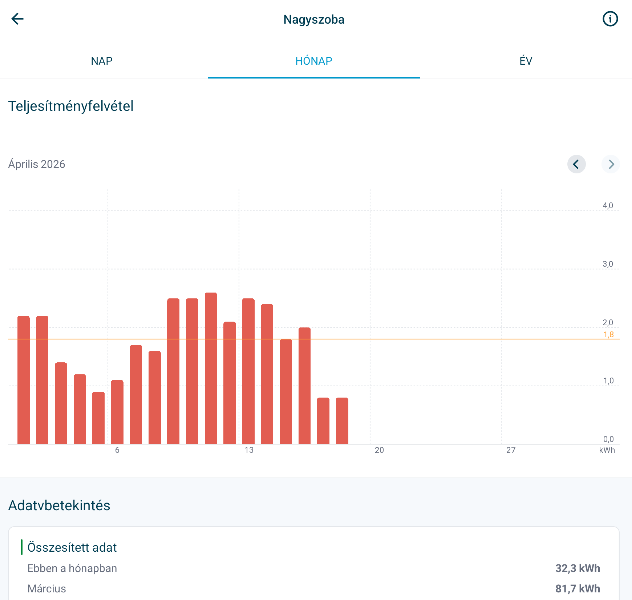
Task: Switch to the NAP tab
Action: point(102,61)
